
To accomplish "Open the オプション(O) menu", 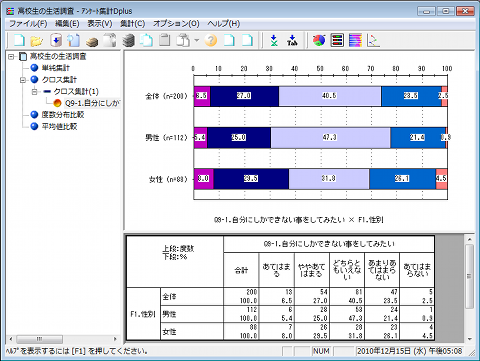I will [x=176, y=24].
